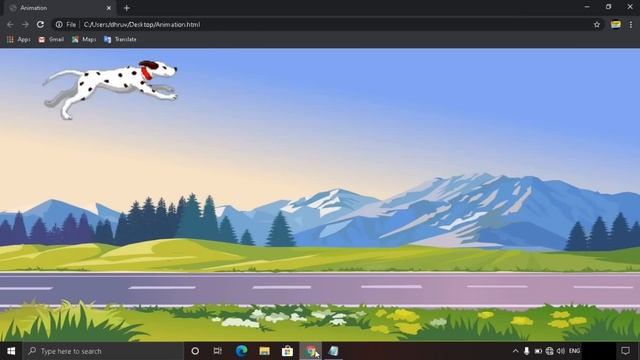This screenshot has width=640, height=360.
Task: Select the Animation browser tab
Action: pyautogui.click(x=59, y=8)
